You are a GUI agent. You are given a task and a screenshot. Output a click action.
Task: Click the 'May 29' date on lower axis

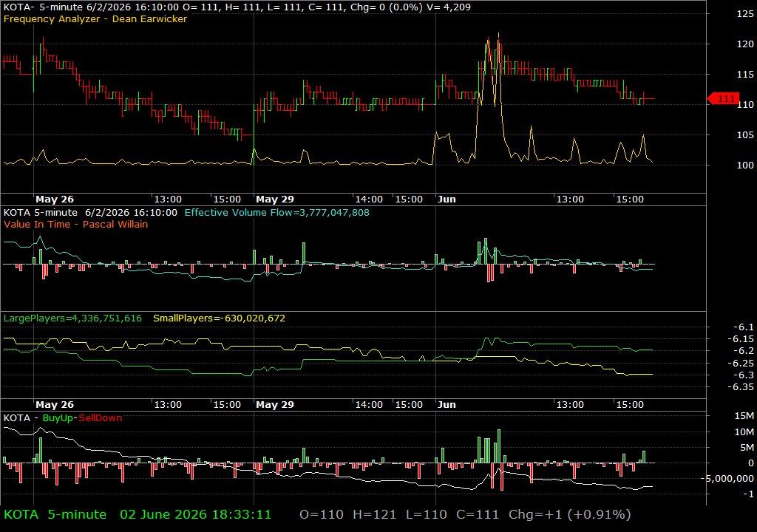click(x=275, y=405)
